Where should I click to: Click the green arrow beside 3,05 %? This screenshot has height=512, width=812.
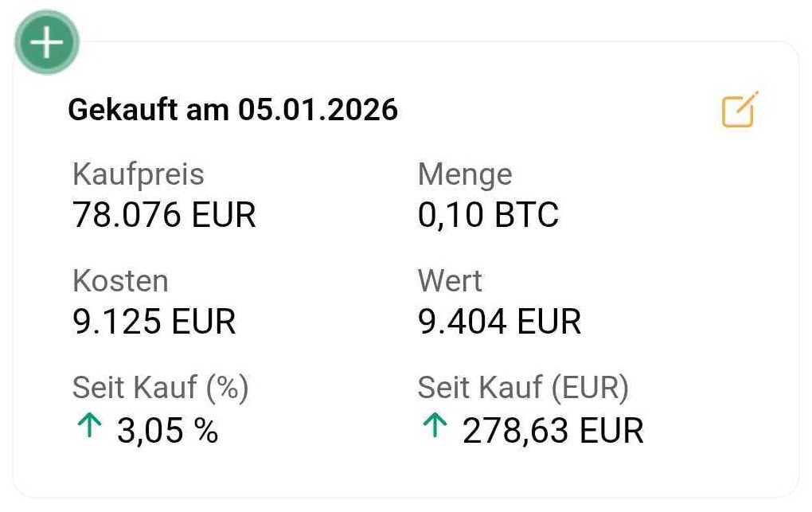pyautogui.click(x=88, y=427)
